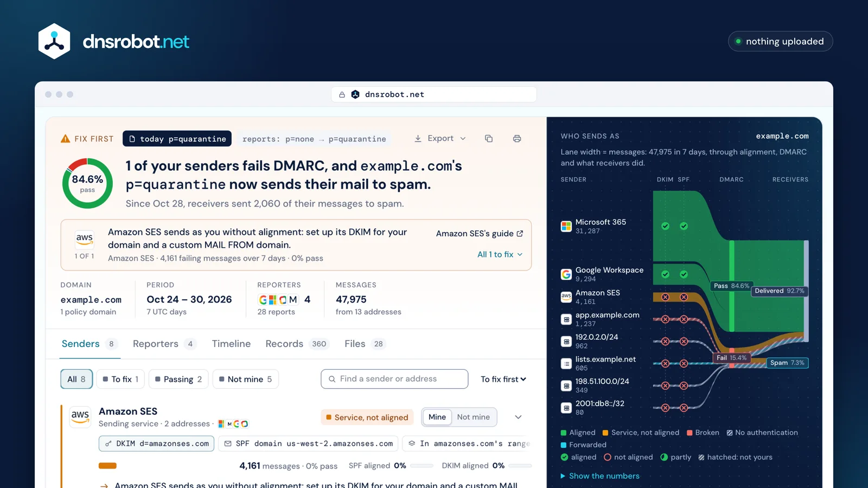Filter senders by Passing 2
Image resolution: width=868 pixels, height=488 pixels.
[x=178, y=379]
